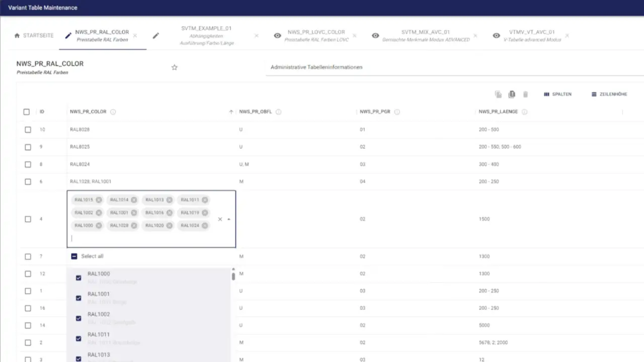
Task: Click the delete (trash) icon
Action: click(525, 94)
